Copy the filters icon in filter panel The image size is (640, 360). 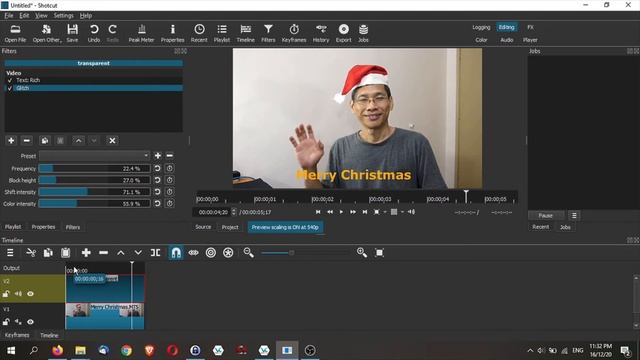(x=44, y=140)
